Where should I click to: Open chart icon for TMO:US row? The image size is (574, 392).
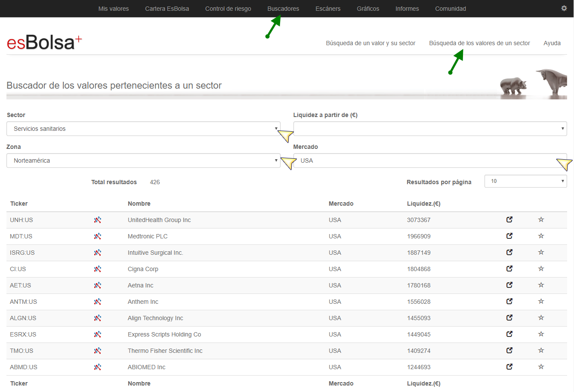click(x=98, y=351)
